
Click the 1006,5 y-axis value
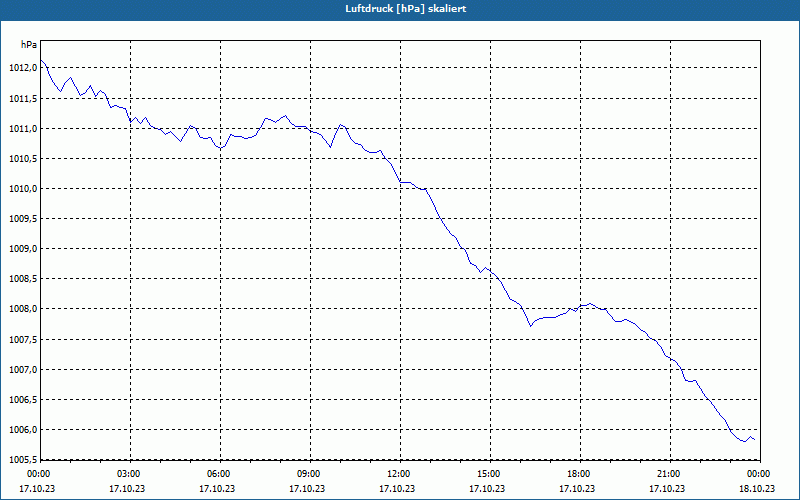(23, 400)
